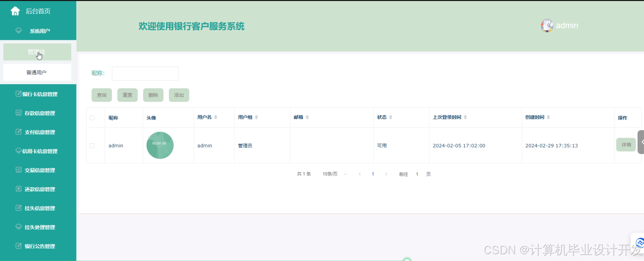The image size is (644, 261).
Task: Click the chart icon beside 交易信息管理
Action: [19, 170]
